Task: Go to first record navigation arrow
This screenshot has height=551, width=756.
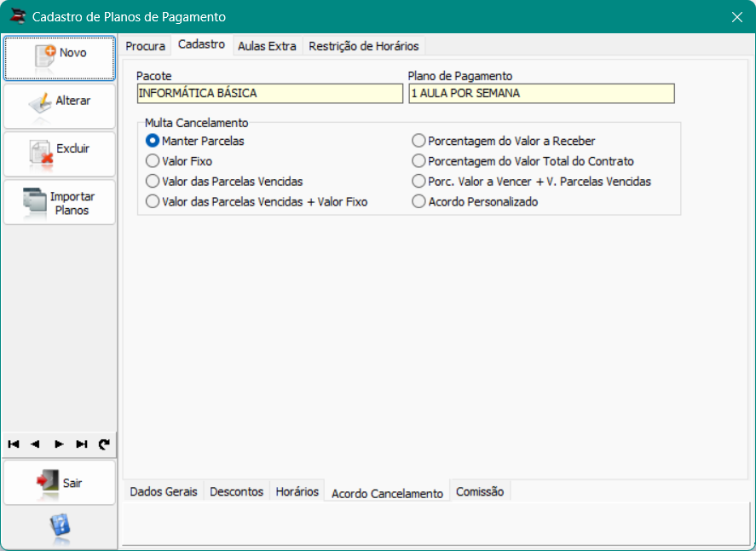Action: point(14,444)
